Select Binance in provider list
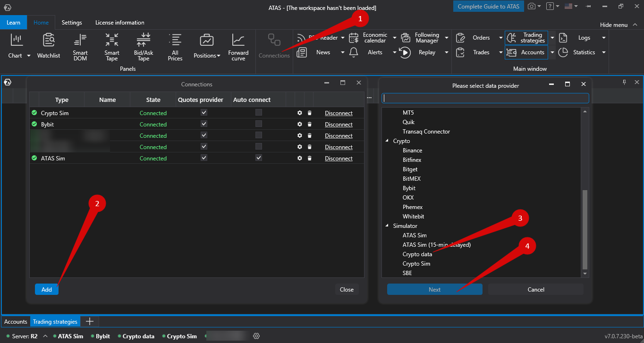The image size is (644, 343). (x=413, y=151)
